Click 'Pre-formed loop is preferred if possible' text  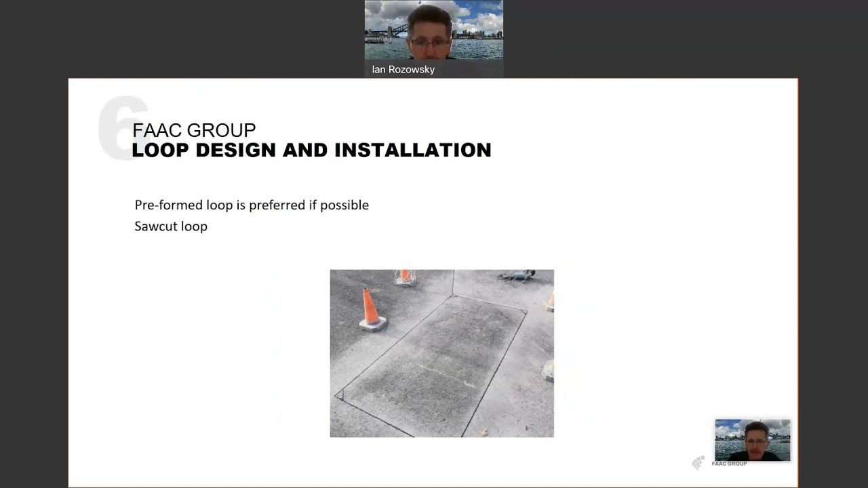click(252, 205)
